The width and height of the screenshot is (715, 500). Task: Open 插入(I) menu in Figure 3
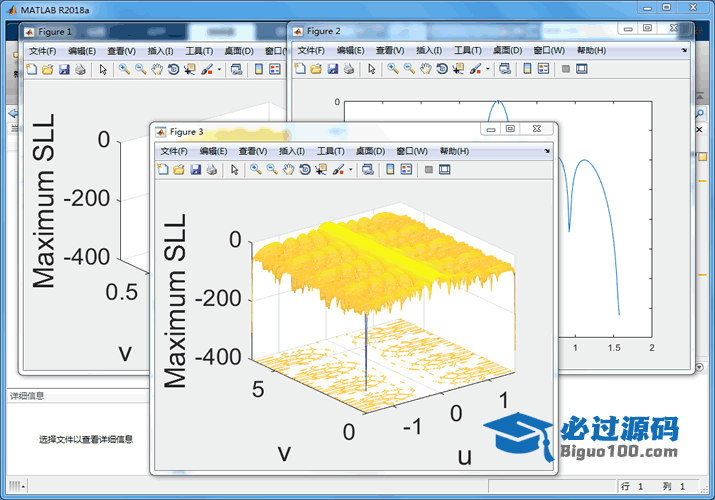tap(292, 151)
